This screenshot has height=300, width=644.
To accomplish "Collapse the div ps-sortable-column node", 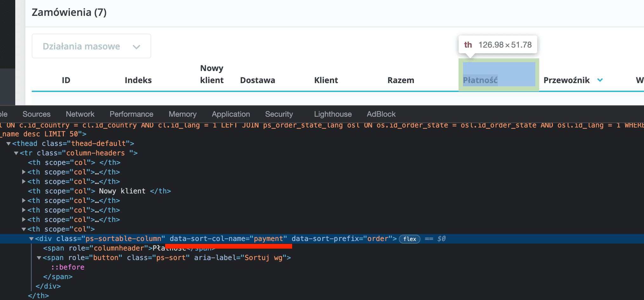I will click(x=31, y=239).
